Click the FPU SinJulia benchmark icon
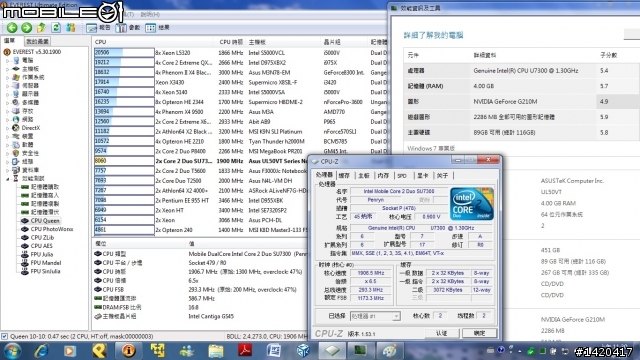 24,271
